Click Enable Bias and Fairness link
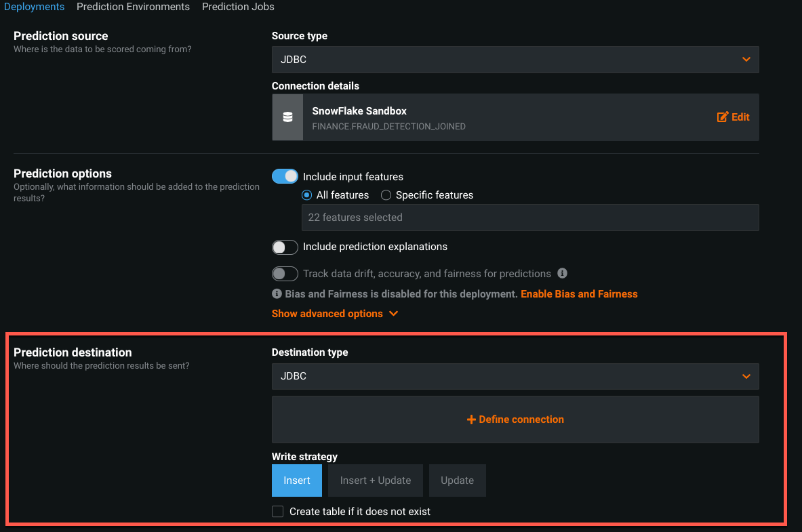802x532 pixels. click(x=579, y=294)
